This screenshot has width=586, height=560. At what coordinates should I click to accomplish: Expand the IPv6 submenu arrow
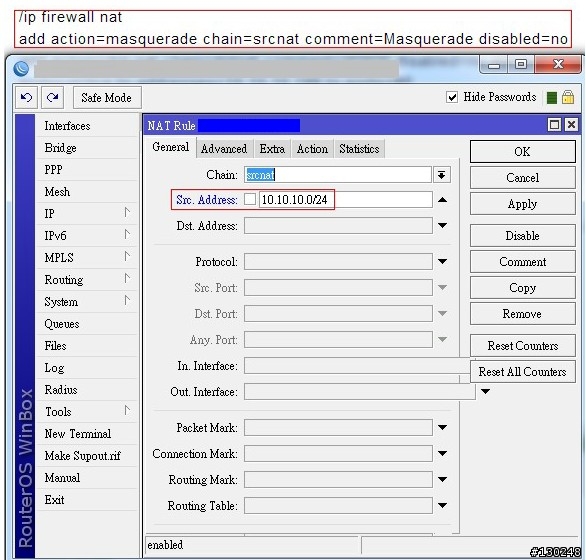pos(127,235)
